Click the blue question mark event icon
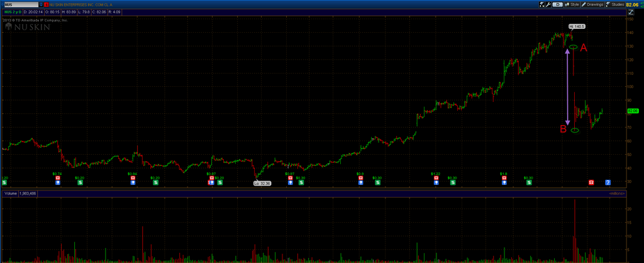This screenshot has width=644, height=263. (x=608, y=182)
